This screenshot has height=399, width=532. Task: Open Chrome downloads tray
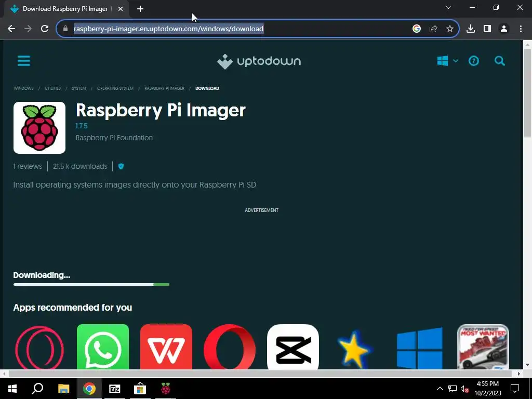point(471,29)
